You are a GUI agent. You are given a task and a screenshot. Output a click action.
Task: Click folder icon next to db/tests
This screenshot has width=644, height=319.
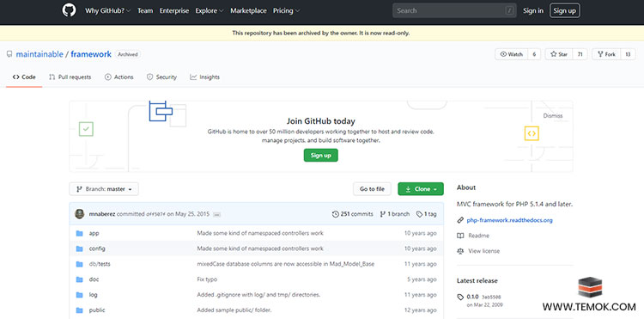[x=79, y=264]
